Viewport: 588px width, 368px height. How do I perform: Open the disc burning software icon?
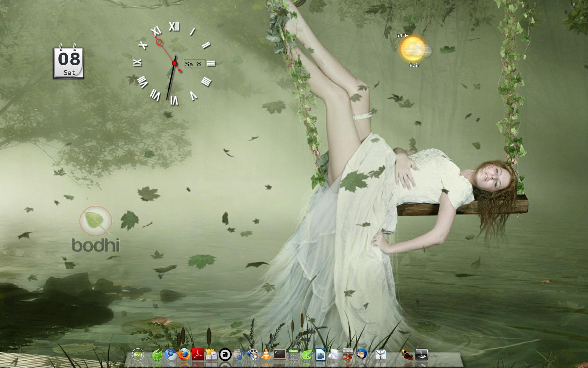coord(334,355)
